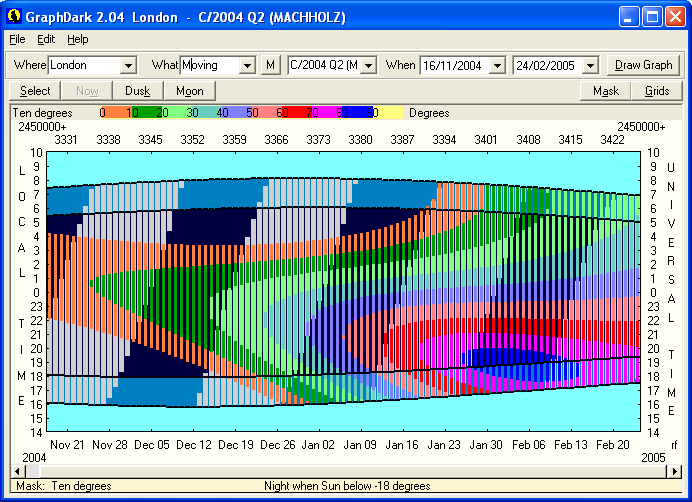The image size is (692, 502).
Task: Maximize the GraphDark window
Action: tap(651, 16)
